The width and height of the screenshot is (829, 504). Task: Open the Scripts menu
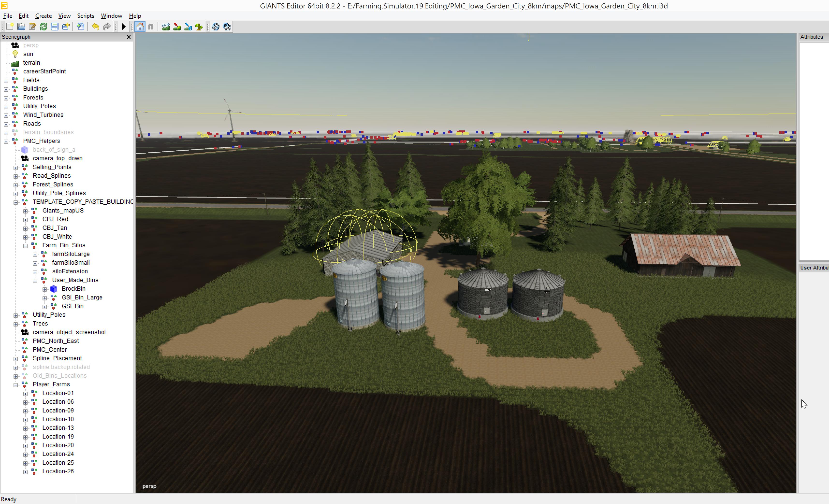[86, 16]
